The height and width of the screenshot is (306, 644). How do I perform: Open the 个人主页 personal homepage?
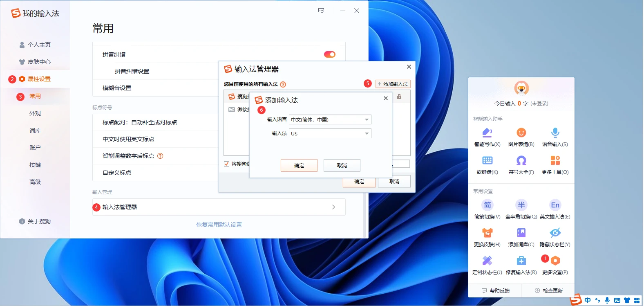[x=35, y=45]
